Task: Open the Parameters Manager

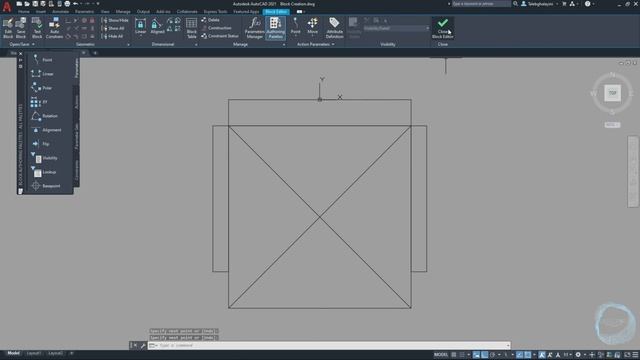Action: coord(255,28)
